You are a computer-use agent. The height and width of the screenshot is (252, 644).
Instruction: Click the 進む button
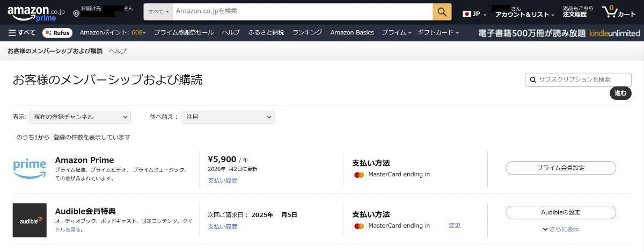[x=620, y=93]
